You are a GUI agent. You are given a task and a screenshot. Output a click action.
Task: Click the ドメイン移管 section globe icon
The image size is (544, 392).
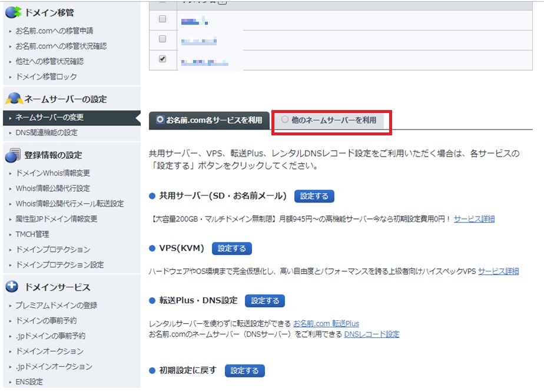click(x=13, y=12)
